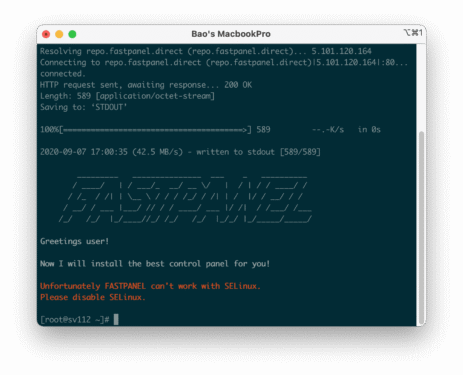Click the 'Saving to: STDOUT' line
The image size is (463, 375).
[83, 107]
